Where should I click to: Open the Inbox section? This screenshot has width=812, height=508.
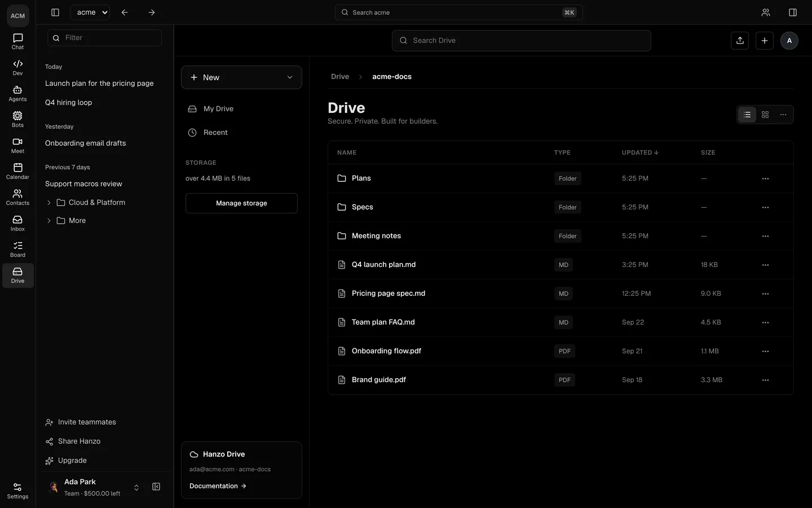tap(17, 224)
